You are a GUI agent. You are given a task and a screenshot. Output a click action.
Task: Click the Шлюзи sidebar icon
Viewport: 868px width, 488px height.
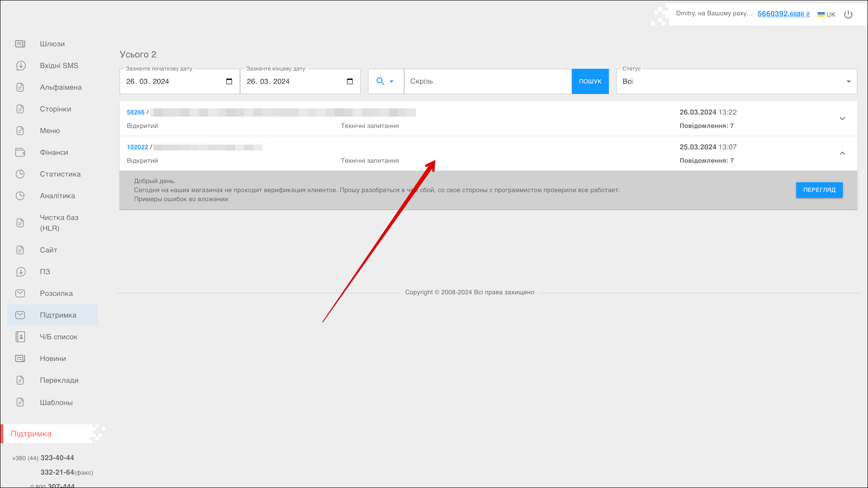pyautogui.click(x=20, y=44)
